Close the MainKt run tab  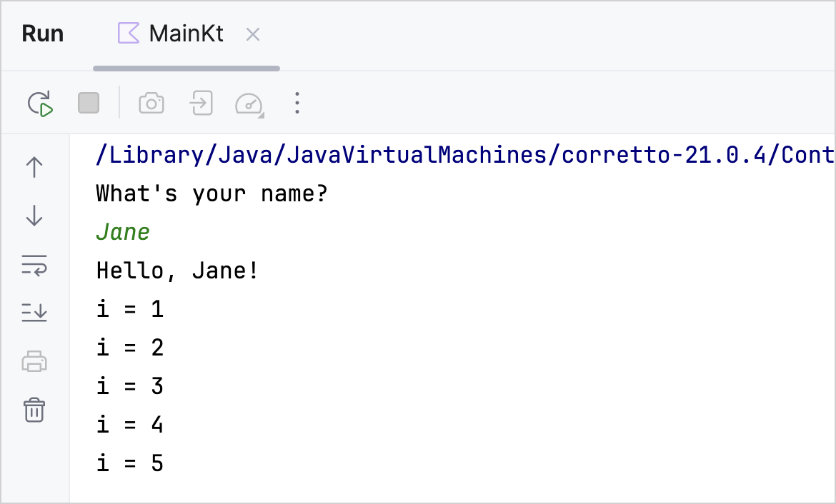coord(253,33)
